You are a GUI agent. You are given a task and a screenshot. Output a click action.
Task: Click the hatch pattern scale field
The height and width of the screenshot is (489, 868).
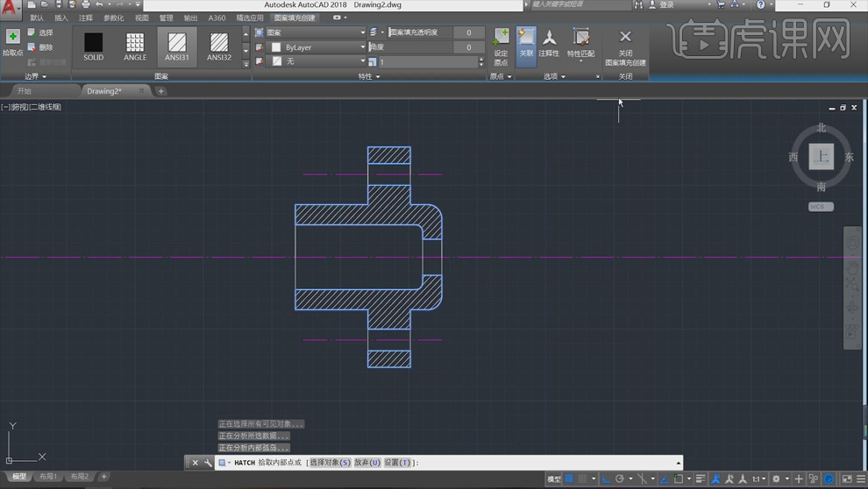pyautogui.click(x=427, y=62)
